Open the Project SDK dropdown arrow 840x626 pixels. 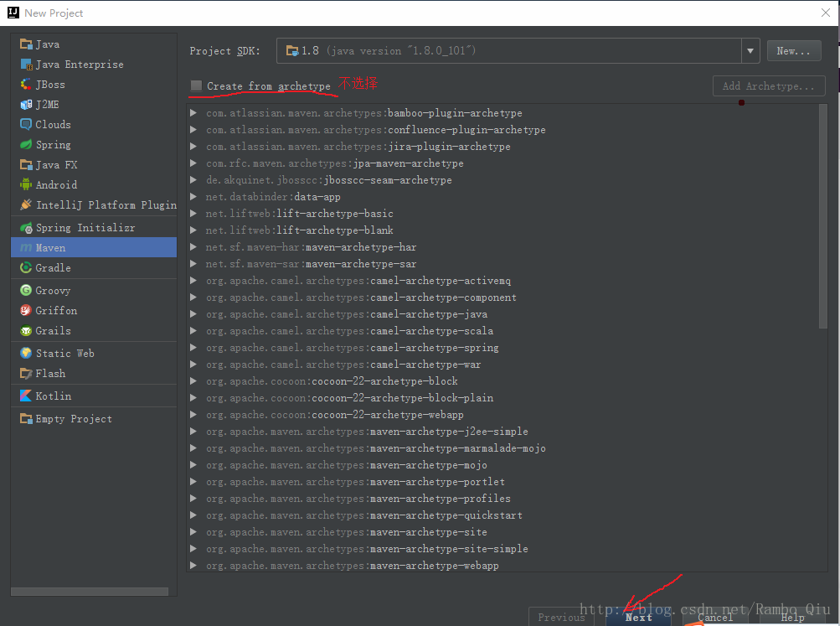[750, 51]
